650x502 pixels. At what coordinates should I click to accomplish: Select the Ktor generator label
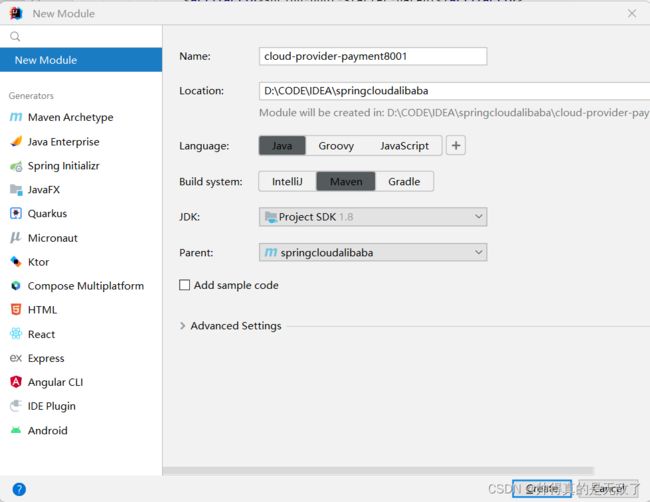pyautogui.click(x=38, y=262)
